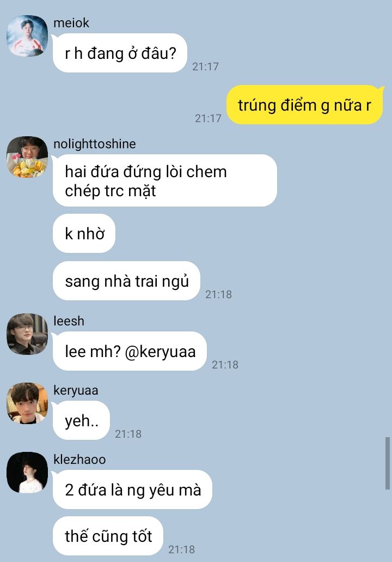
Task: Tap the username meiok
Action: click(x=71, y=23)
